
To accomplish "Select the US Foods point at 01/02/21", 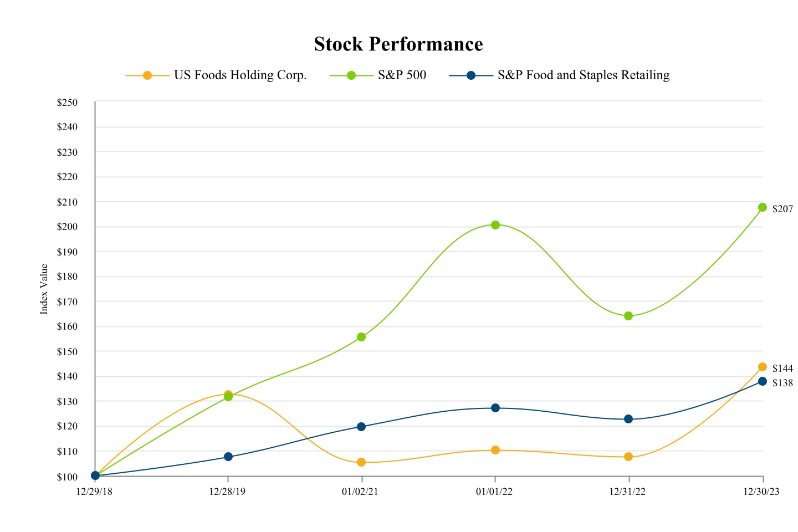I will click(361, 462).
